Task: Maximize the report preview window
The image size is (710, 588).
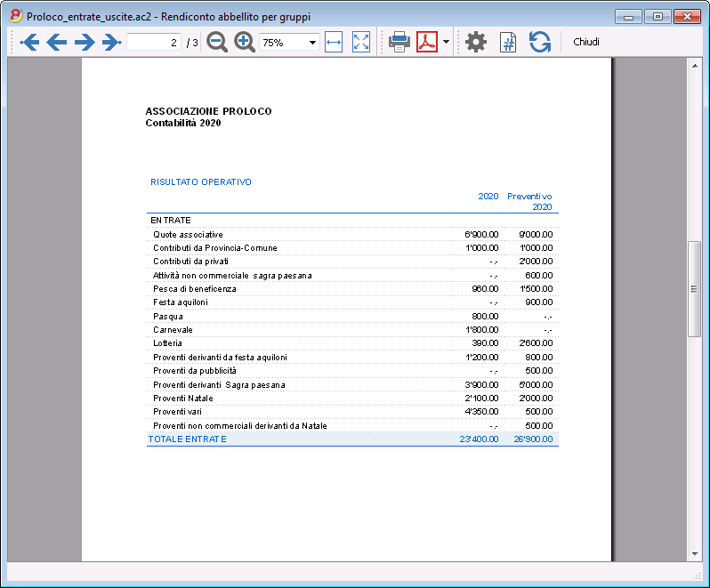Action: (x=658, y=17)
